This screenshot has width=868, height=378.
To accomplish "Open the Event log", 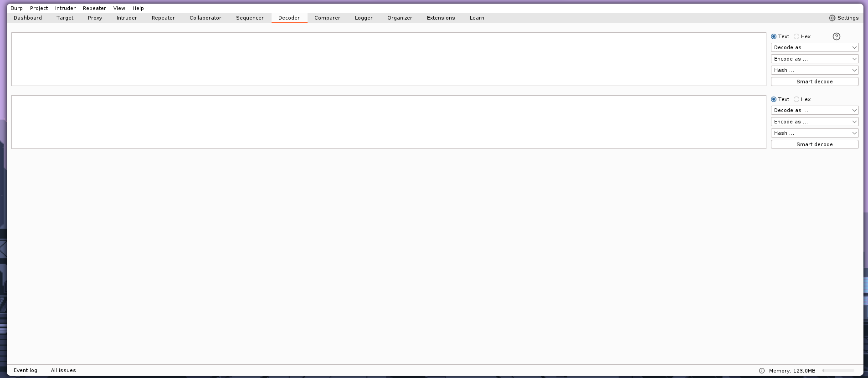I will 26,370.
